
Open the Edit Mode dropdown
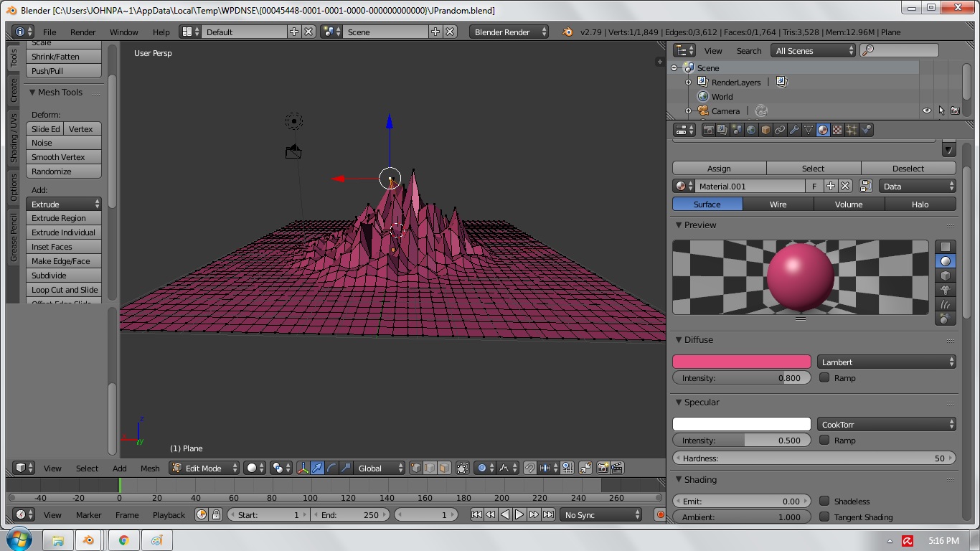coord(204,468)
